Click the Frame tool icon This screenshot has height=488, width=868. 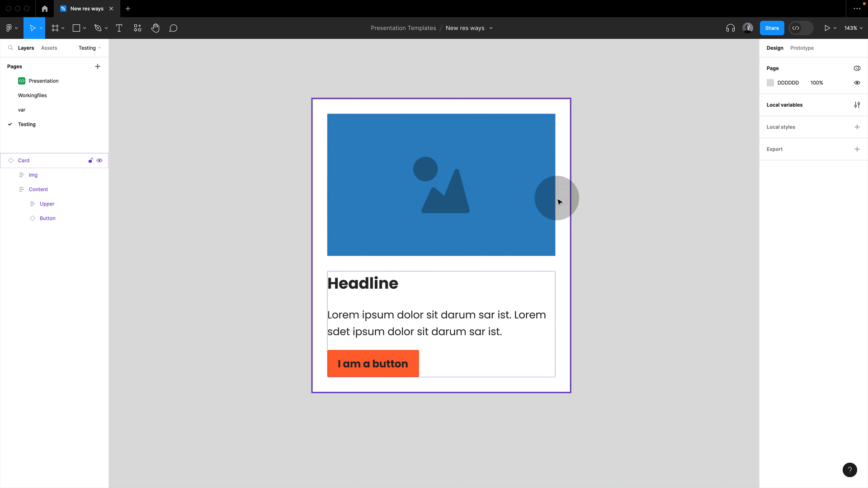click(55, 28)
